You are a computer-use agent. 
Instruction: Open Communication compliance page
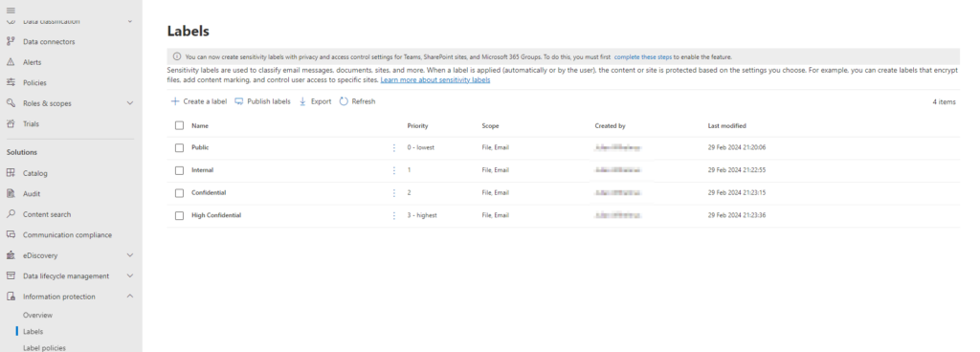pos(68,234)
